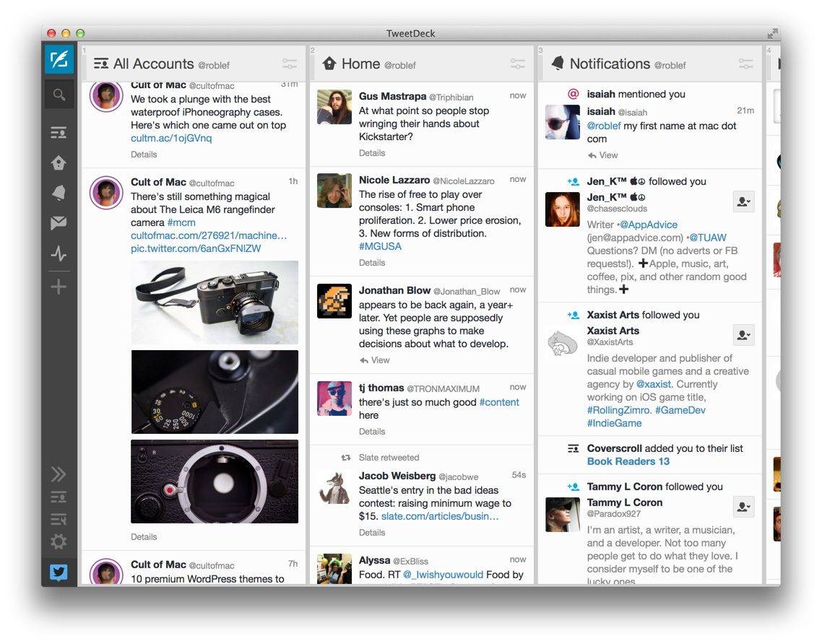Open Details under tj thomas tweet

[x=372, y=432]
